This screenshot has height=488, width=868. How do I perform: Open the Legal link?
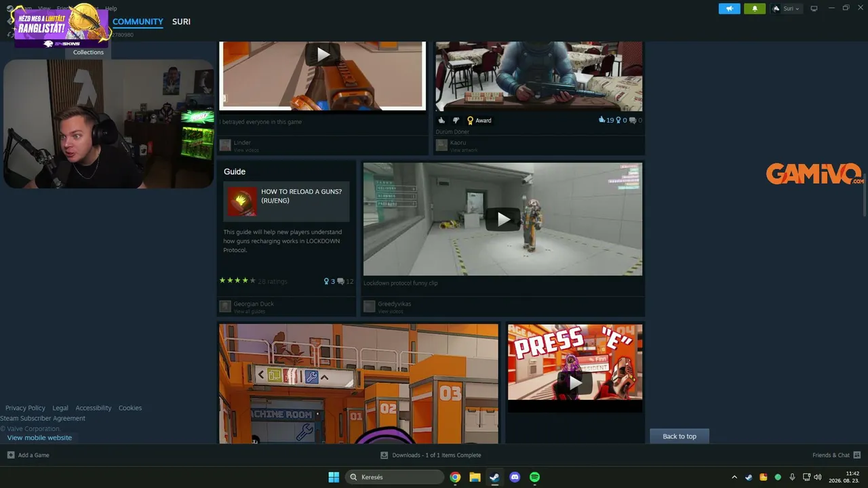click(60, 408)
